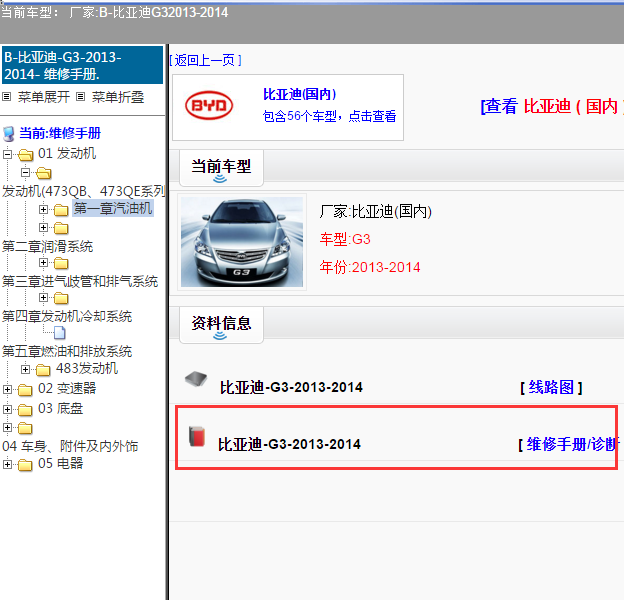Viewport: 624px width, 600px height.
Task: Select 483发动机 tree item
Action: tap(87, 368)
